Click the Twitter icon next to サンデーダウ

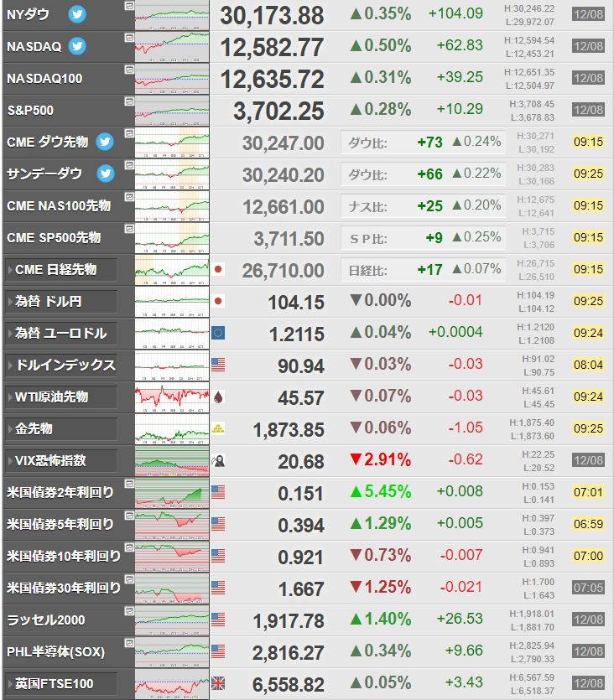point(106,174)
